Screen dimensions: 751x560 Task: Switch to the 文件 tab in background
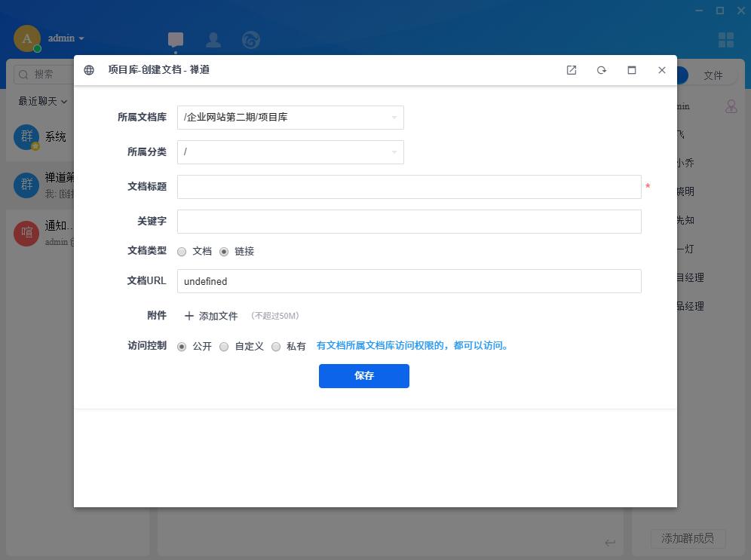(713, 75)
